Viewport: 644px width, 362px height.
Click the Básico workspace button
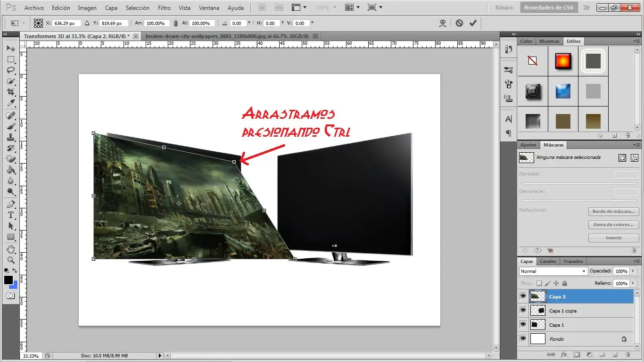[504, 8]
